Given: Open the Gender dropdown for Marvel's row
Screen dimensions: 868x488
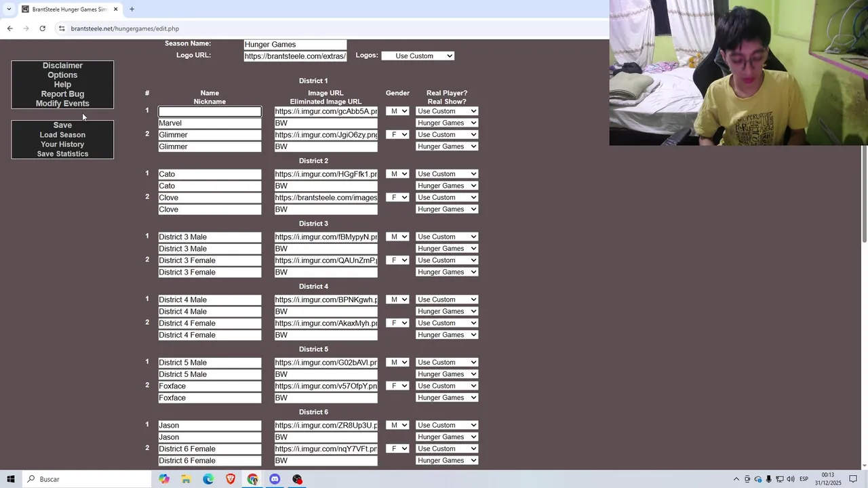Looking at the screenshot, I should point(397,111).
